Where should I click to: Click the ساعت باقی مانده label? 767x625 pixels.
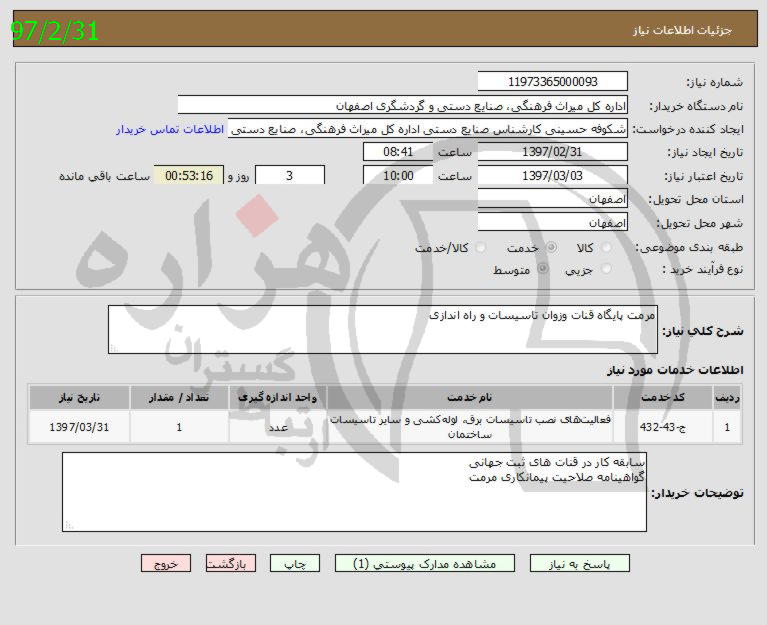coord(104,176)
